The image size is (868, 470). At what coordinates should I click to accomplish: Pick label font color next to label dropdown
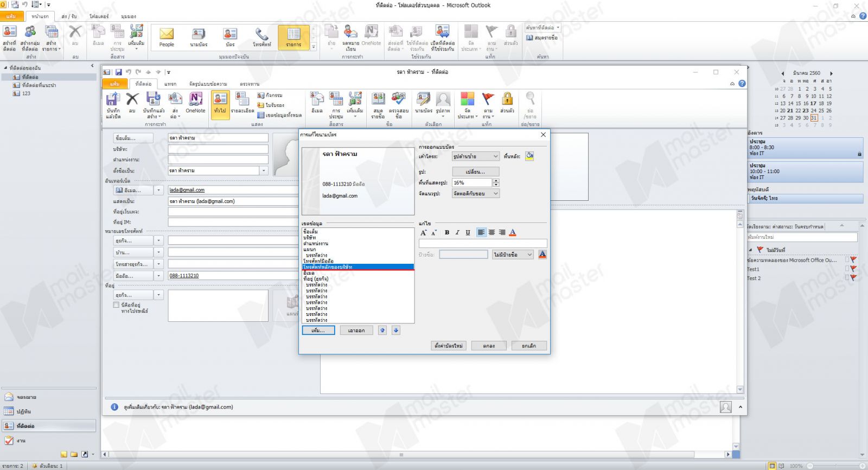point(542,255)
